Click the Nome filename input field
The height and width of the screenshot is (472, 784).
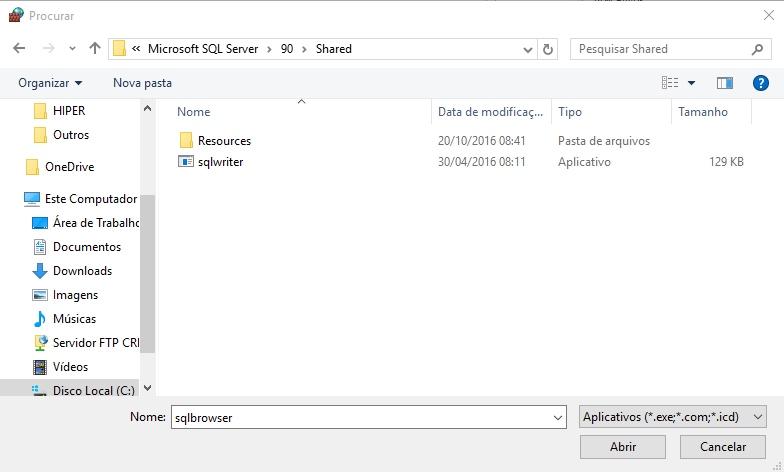tap(360, 416)
